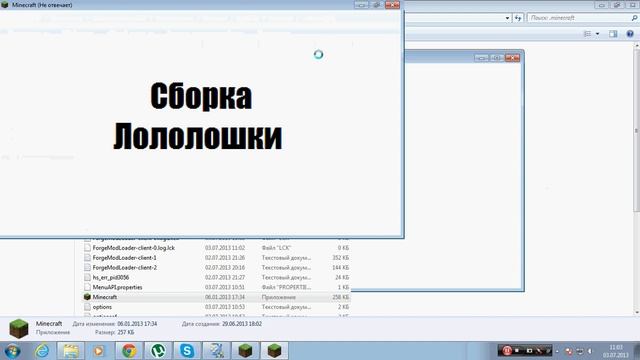This screenshot has height=360, width=640.
Task: Click the search magnifier icon in Explorer
Action: 634,18
